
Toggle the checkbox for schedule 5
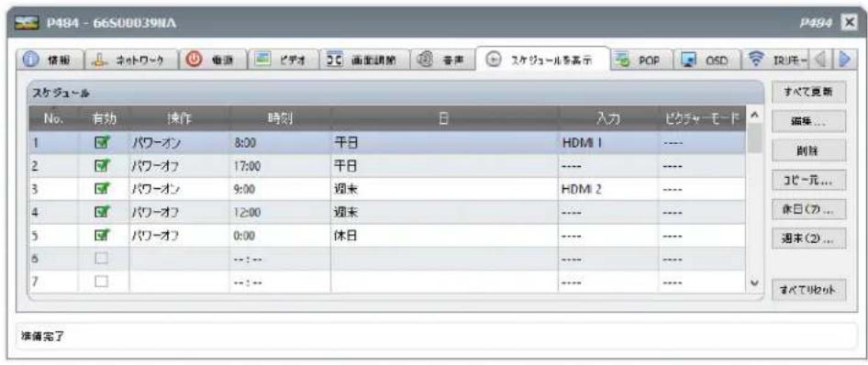[x=103, y=236]
